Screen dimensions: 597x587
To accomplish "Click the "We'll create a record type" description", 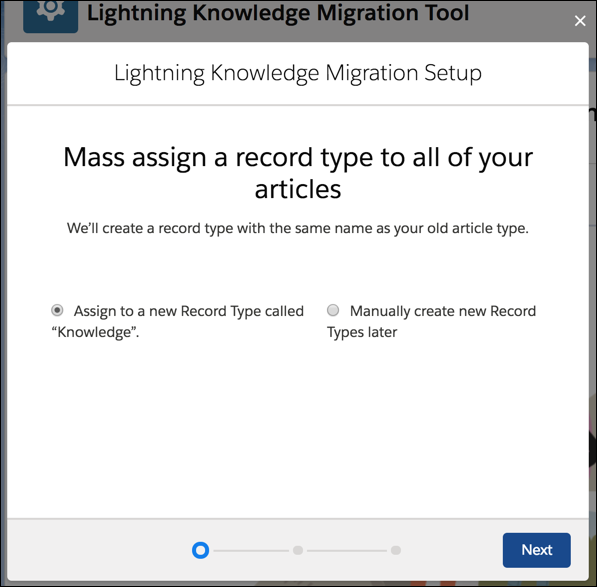I will tap(298, 228).
